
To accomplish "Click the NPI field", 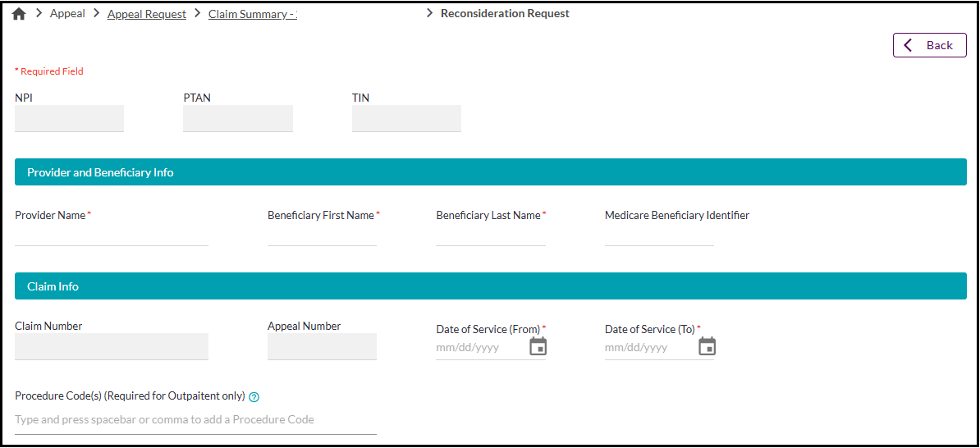I will pyautogui.click(x=69, y=119).
